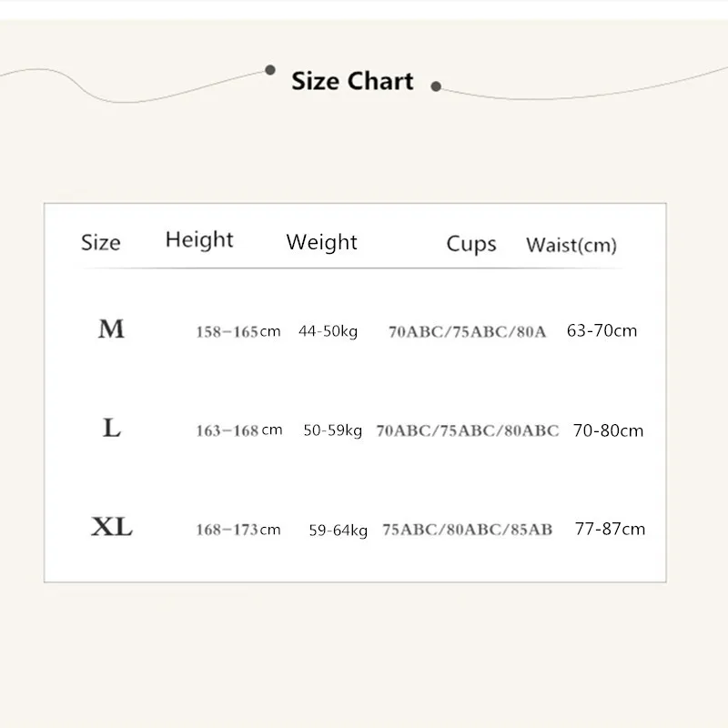Viewport: 728px width, 728px height.
Task: Click the 70ABC/75ABC/80ABC cups value
Action: (x=467, y=430)
